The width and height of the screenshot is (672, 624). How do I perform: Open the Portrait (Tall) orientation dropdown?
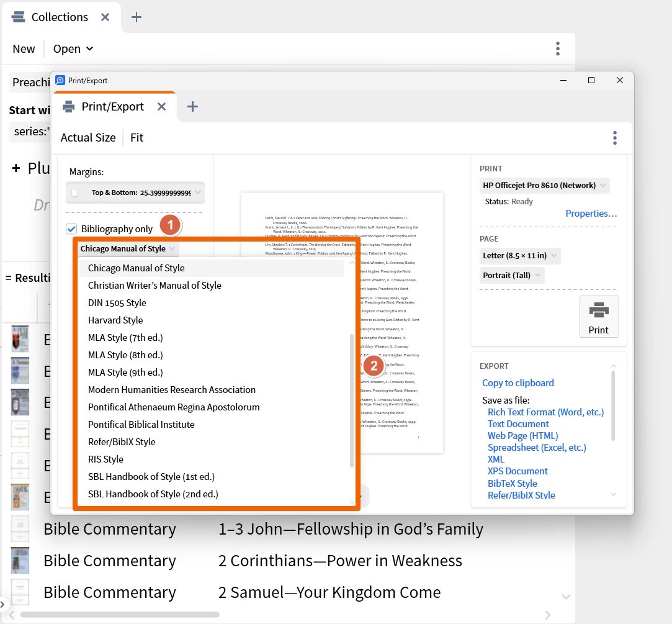click(x=512, y=276)
